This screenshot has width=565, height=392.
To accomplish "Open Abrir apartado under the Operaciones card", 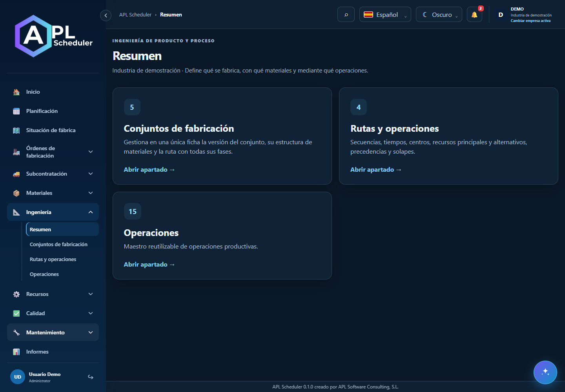I will point(149,265).
